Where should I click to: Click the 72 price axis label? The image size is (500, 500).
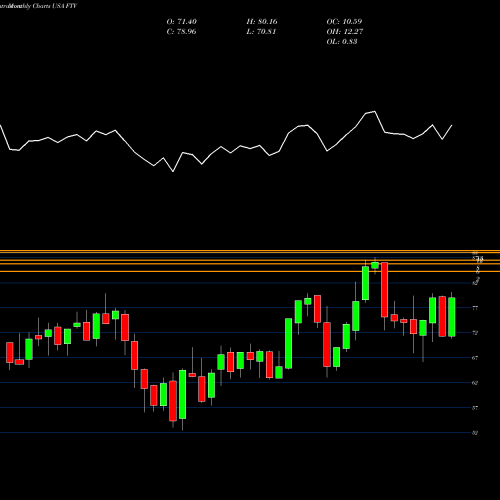click(x=475, y=333)
